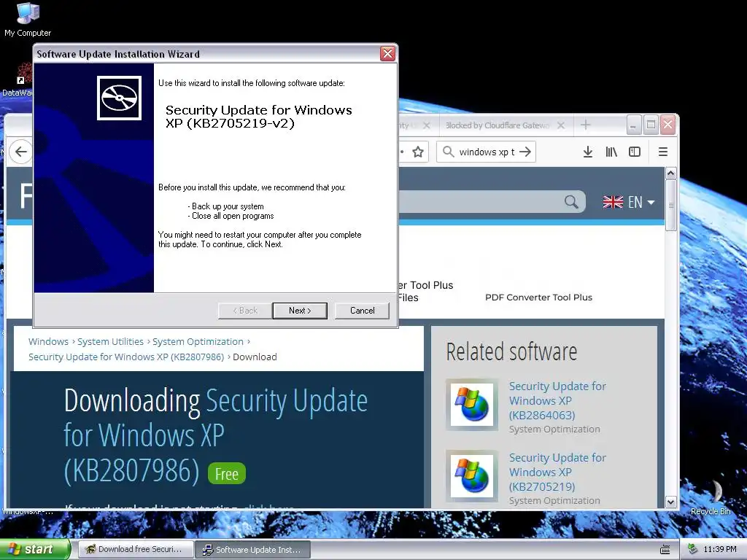Open Windows breadcrumb link

point(48,341)
